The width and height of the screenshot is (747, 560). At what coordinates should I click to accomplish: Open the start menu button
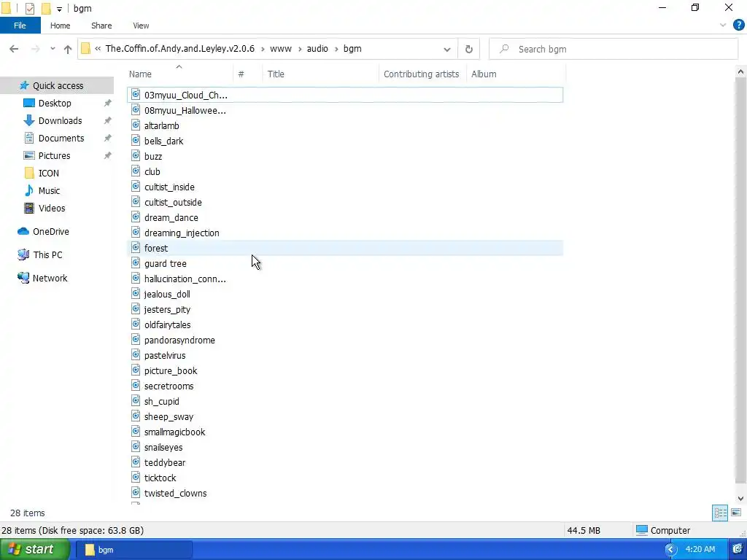point(35,549)
